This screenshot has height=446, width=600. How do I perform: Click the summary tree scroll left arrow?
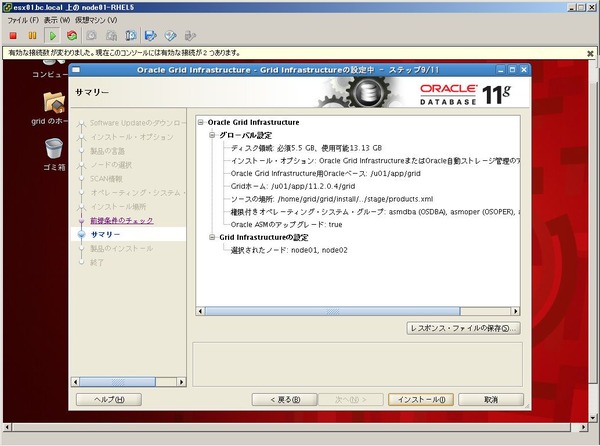[x=200, y=311]
